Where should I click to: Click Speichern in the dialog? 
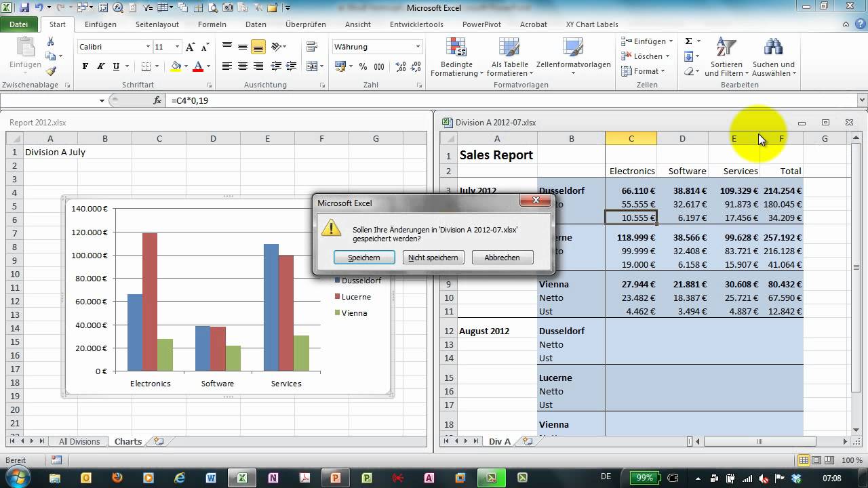364,258
